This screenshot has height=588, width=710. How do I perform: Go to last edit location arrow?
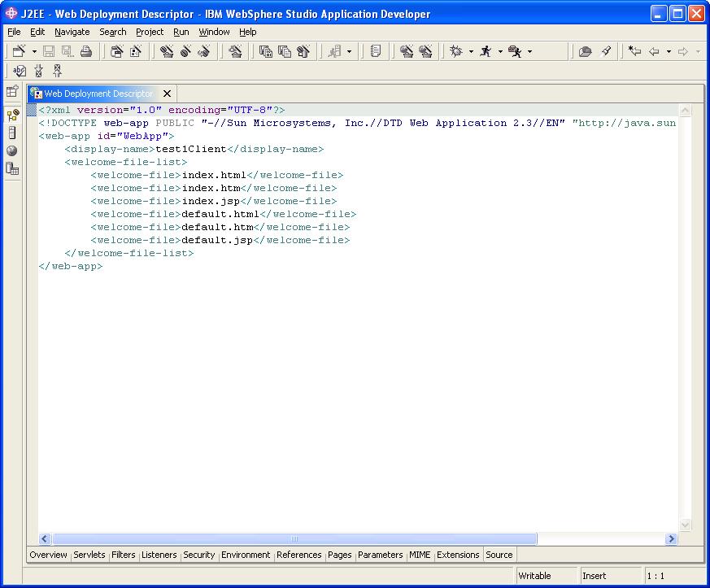[x=634, y=51]
